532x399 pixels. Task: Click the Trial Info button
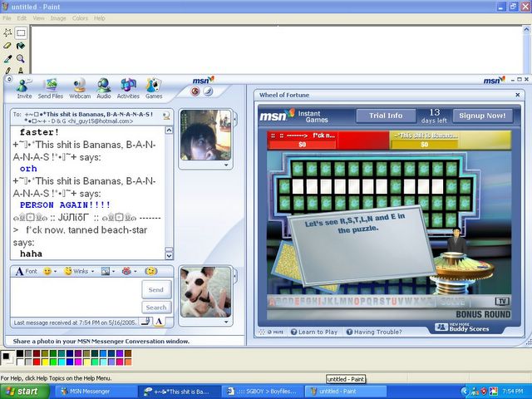386,116
